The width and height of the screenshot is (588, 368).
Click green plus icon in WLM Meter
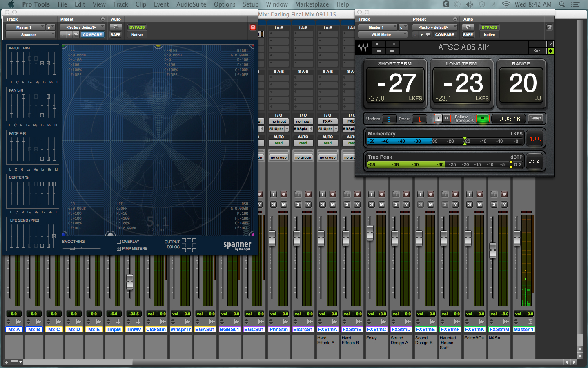[x=550, y=51]
